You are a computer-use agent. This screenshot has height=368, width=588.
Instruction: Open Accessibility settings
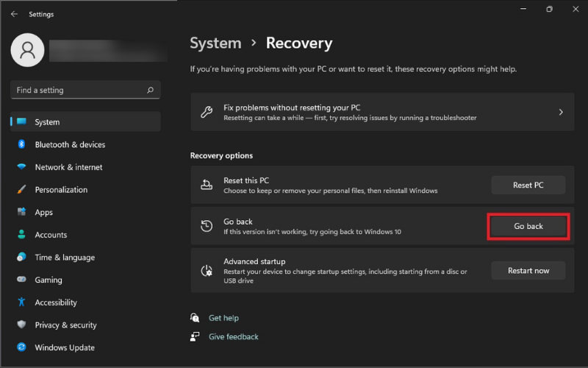(x=85, y=302)
